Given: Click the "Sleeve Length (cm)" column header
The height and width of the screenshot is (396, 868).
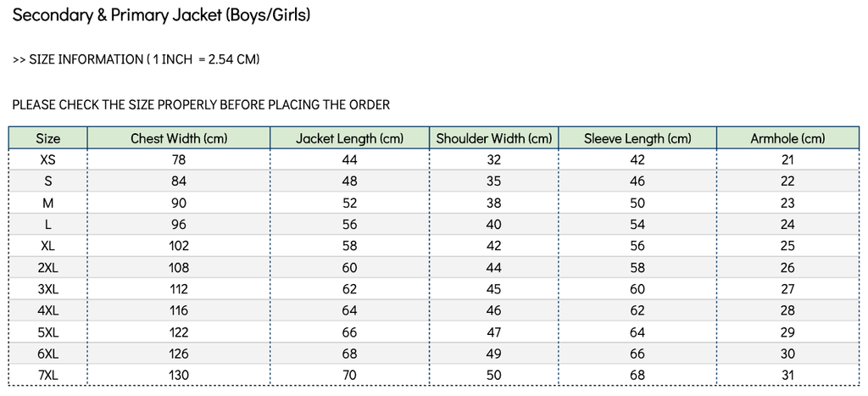Looking at the screenshot, I should click(x=637, y=138).
